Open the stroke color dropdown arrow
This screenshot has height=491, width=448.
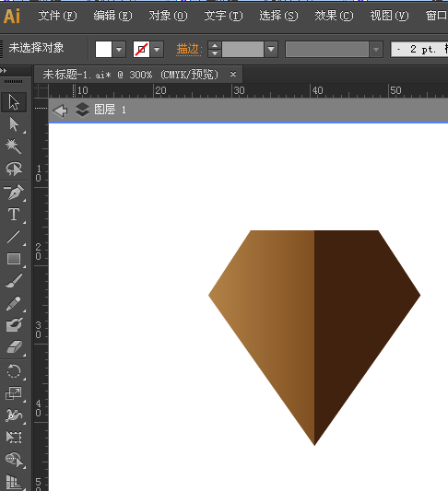(x=157, y=49)
